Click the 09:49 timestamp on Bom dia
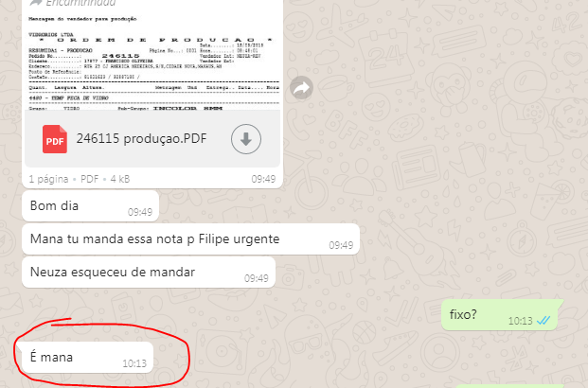 tap(140, 212)
